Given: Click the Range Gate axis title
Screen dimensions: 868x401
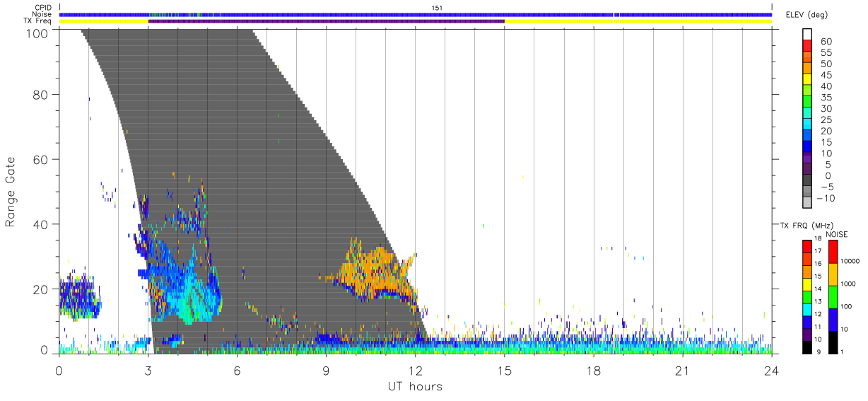Looking at the screenshot, I should click(x=11, y=191).
